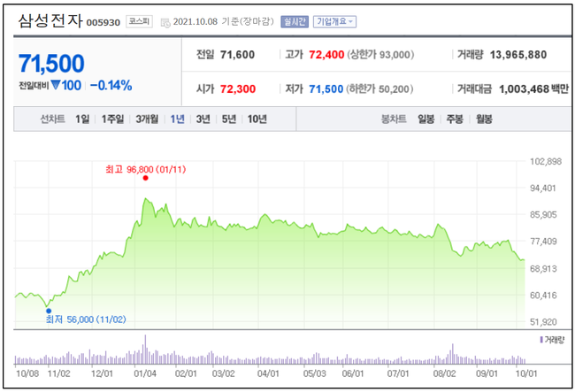The image size is (575, 392).
Task: Click the 상한가 93,000 text
Action: coord(380,55)
